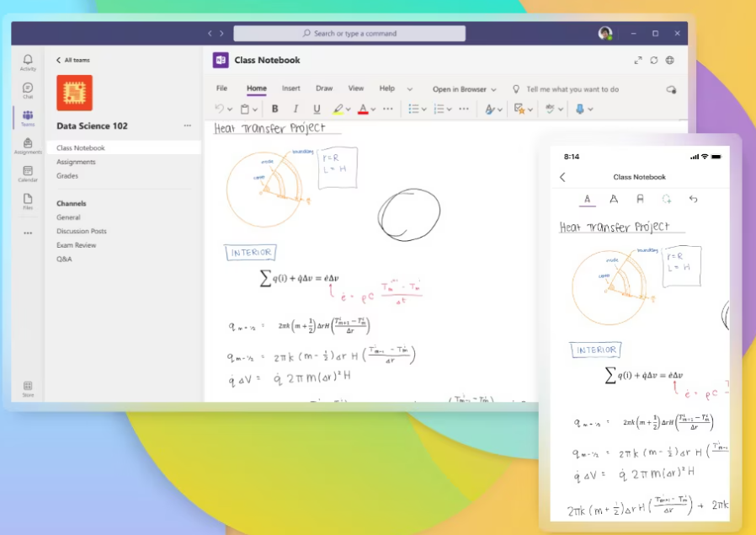
Task: Open the notebook on the web via the globe icon
Action: (x=669, y=61)
